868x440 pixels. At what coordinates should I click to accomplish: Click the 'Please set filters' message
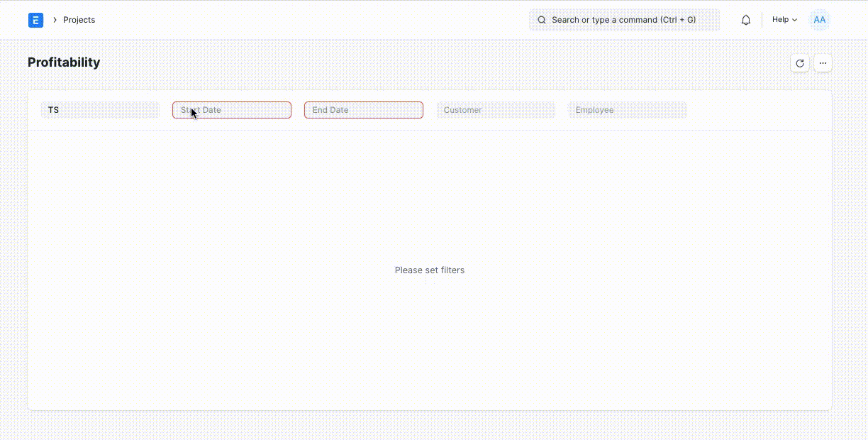[430, 270]
